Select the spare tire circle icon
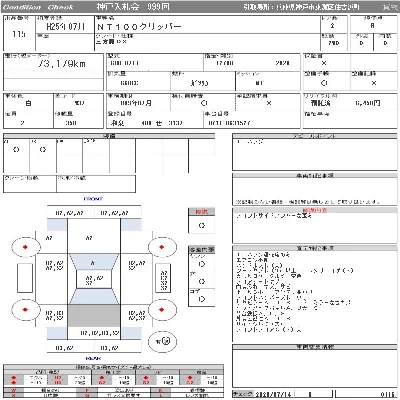Image resolution: width=400 pixels, height=400 pixels. pos(162,341)
